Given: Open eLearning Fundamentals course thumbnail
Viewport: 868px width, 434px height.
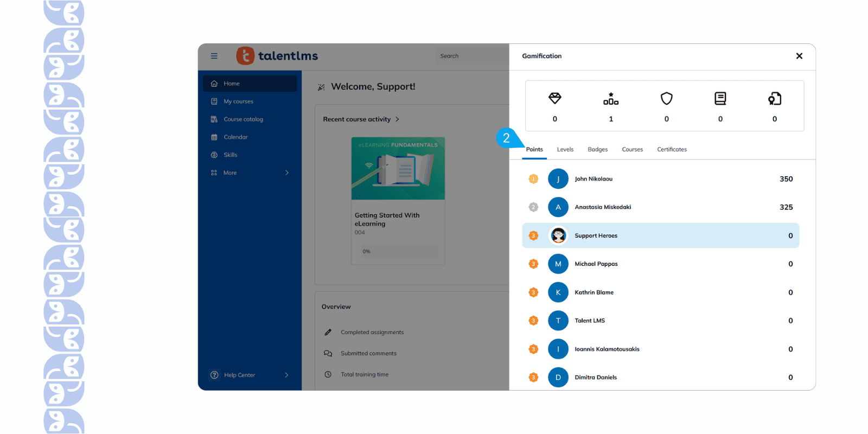Looking at the screenshot, I should pyautogui.click(x=398, y=168).
